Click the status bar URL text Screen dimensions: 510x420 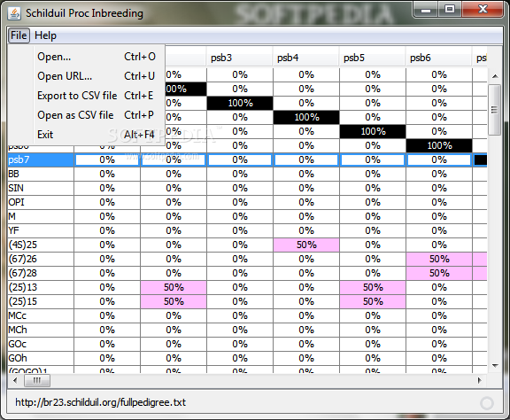click(101, 402)
